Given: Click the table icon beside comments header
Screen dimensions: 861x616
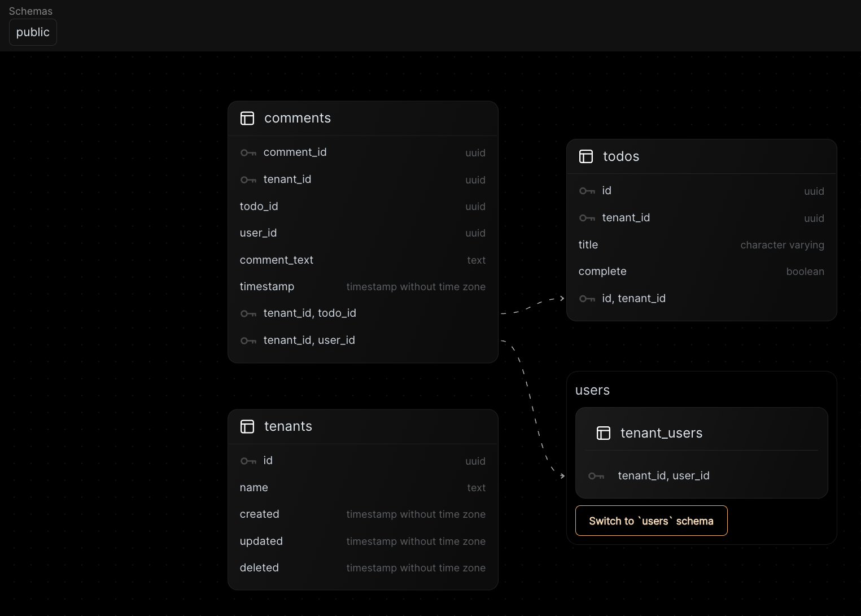Looking at the screenshot, I should pos(248,119).
